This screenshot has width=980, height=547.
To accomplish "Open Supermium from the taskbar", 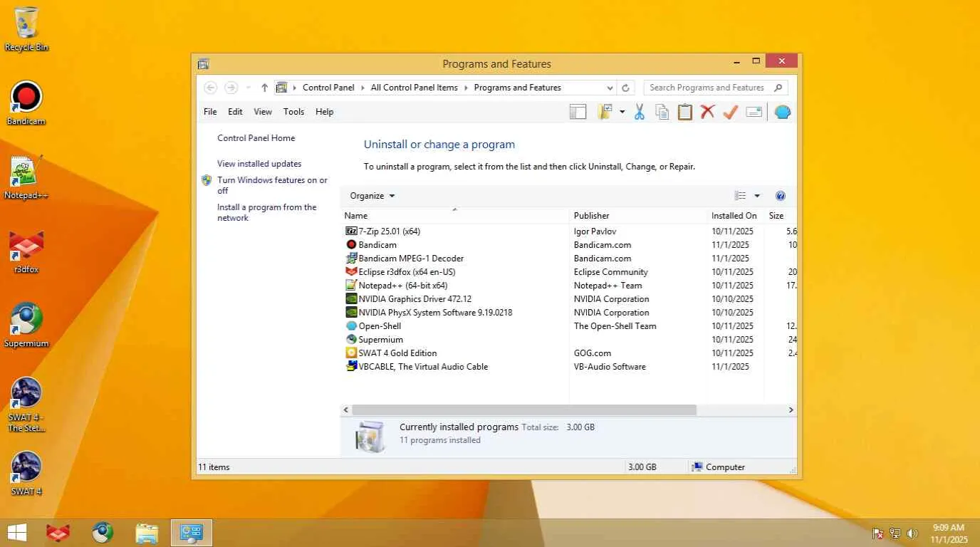I will point(103,533).
